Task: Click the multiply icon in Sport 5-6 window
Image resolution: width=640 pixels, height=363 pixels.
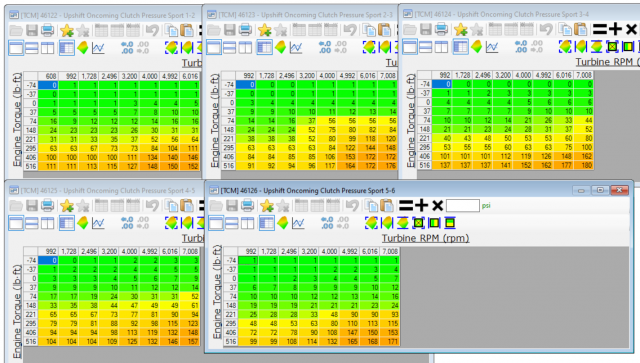Action: coord(437,205)
